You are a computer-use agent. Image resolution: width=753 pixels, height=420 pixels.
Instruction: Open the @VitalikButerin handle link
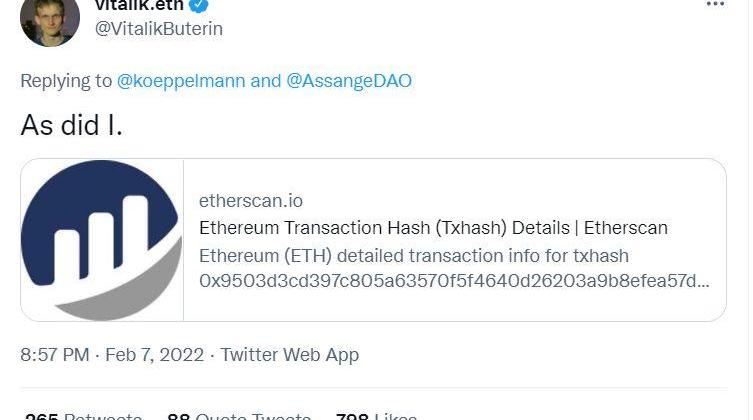pos(158,29)
